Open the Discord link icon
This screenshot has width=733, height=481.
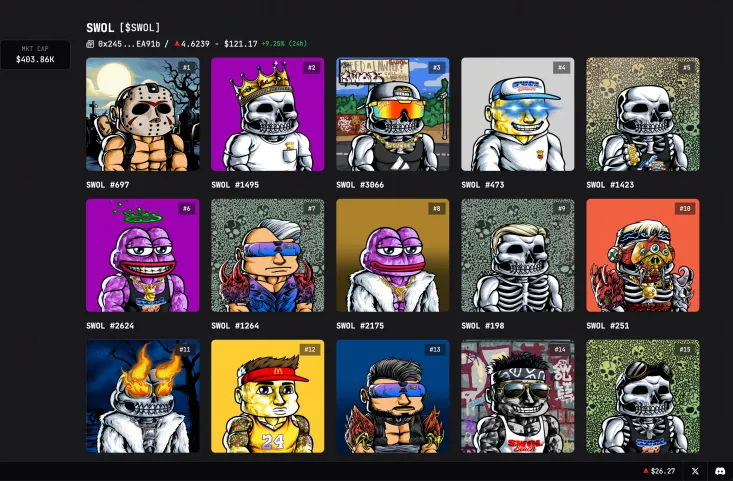[x=719, y=471]
